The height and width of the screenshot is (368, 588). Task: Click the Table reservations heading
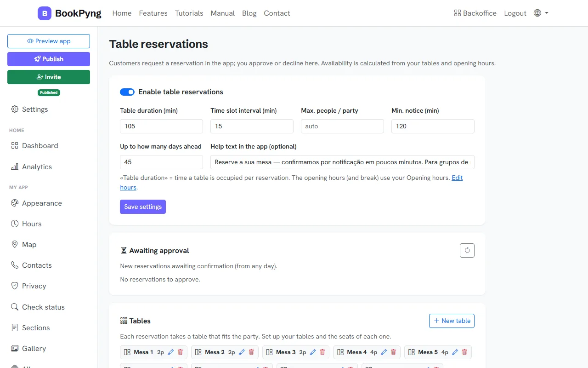tap(158, 44)
